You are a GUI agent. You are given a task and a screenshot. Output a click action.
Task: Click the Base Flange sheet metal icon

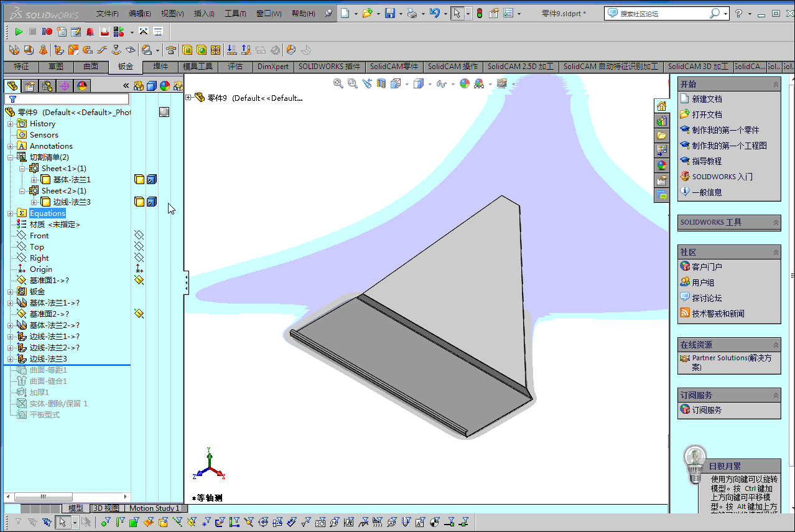15,50
